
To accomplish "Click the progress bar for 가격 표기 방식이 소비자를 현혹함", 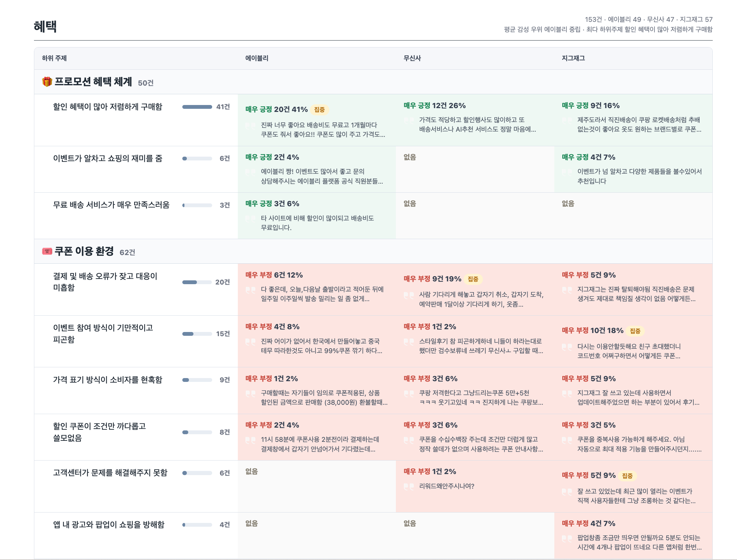I will [197, 380].
